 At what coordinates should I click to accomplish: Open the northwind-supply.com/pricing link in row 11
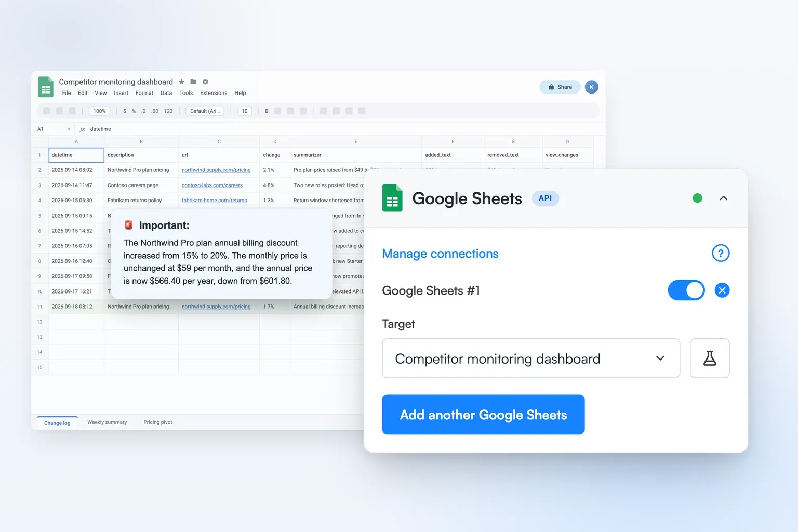tap(216, 307)
